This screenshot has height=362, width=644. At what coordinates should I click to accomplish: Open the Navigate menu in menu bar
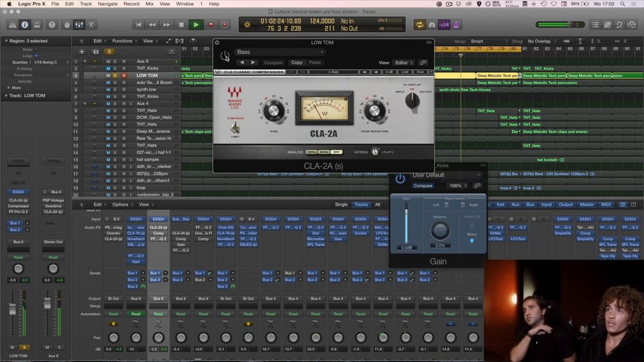pos(107,4)
